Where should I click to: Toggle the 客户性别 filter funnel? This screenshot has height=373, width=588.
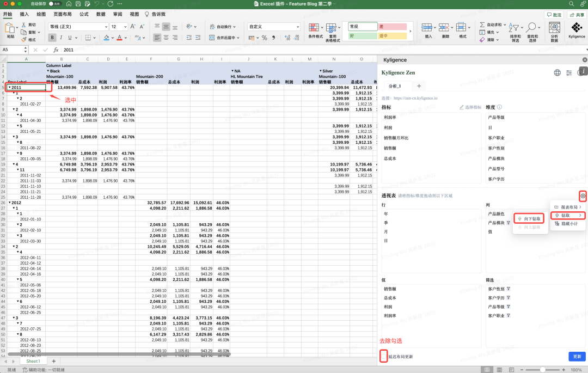click(x=508, y=289)
